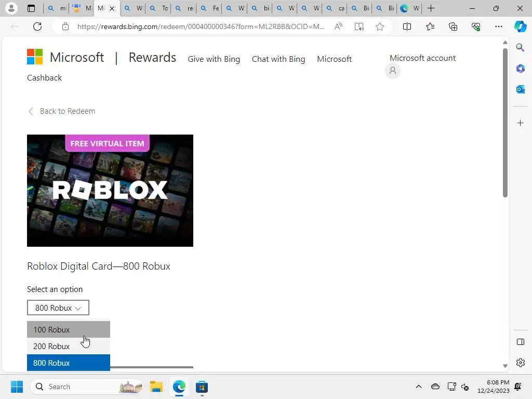Screen dimensions: 532x399
Task: Click the Edge icon in the taskbar
Action: 179,387
